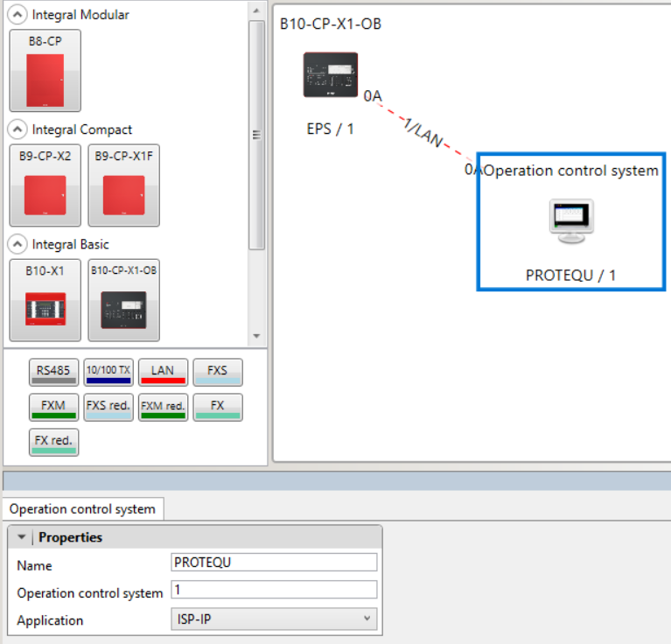
Task: Click the Operation control system number field
Action: pos(274,590)
